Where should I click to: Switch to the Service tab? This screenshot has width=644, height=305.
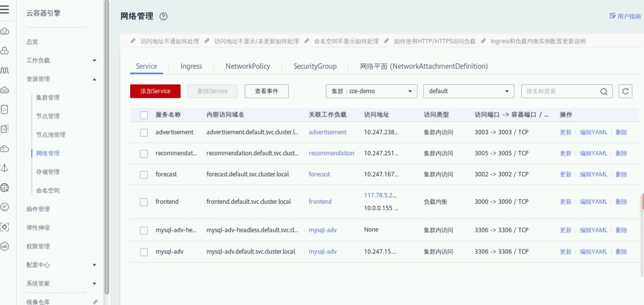point(146,66)
